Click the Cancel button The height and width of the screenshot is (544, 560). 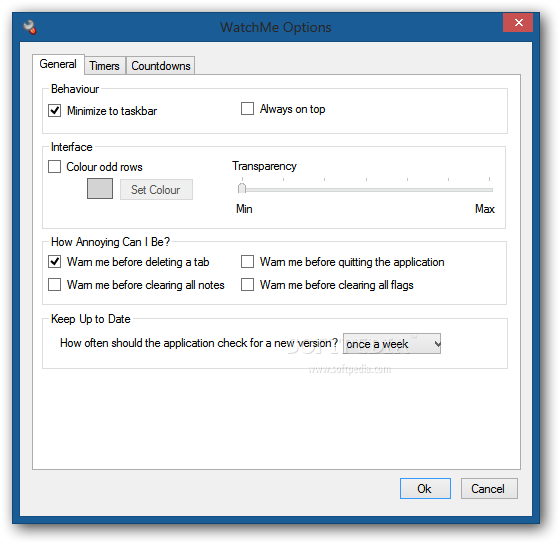(489, 488)
